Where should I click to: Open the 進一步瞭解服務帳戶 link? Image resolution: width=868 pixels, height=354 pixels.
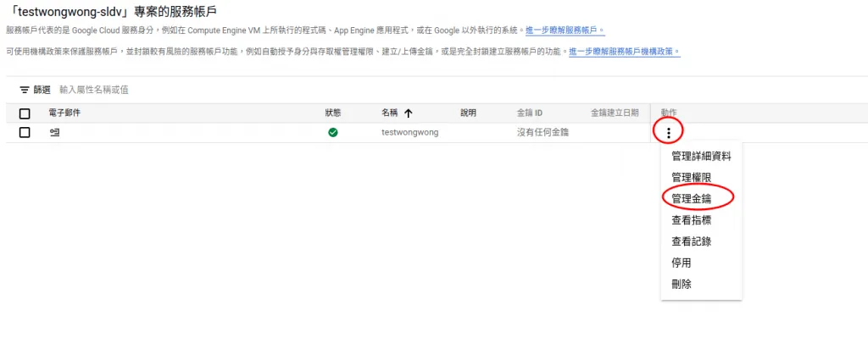565,30
